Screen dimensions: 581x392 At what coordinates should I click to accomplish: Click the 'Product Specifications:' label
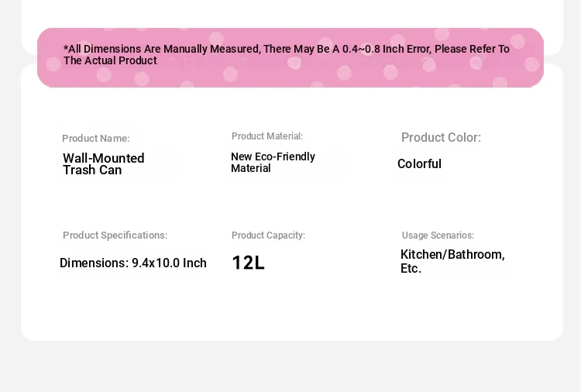tap(115, 236)
